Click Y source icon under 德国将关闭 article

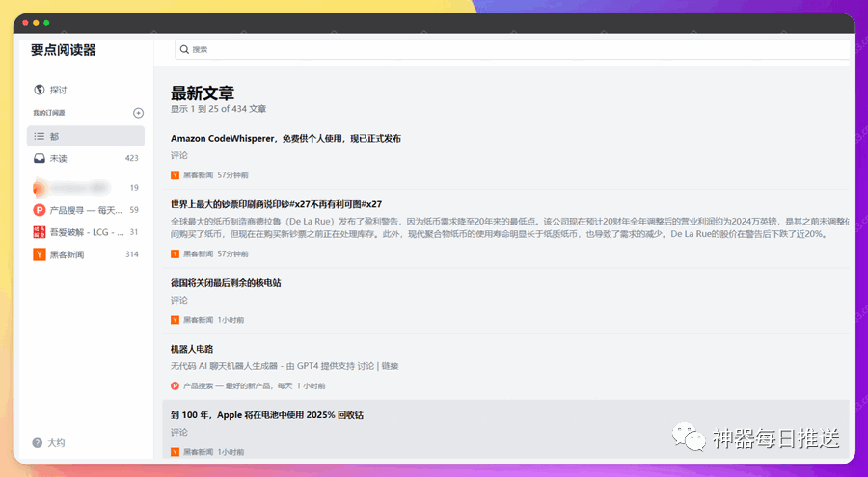pos(175,320)
